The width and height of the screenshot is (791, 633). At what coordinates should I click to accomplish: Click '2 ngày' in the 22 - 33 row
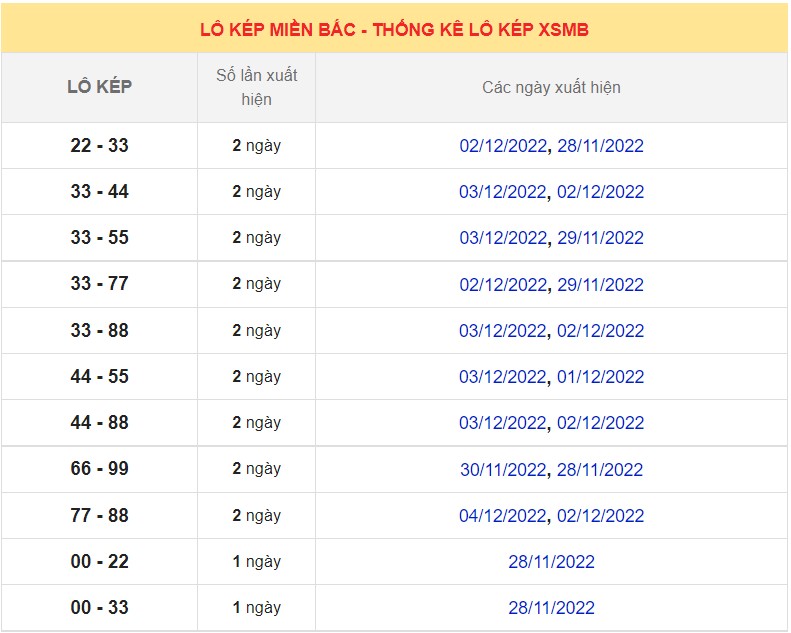[x=256, y=146]
